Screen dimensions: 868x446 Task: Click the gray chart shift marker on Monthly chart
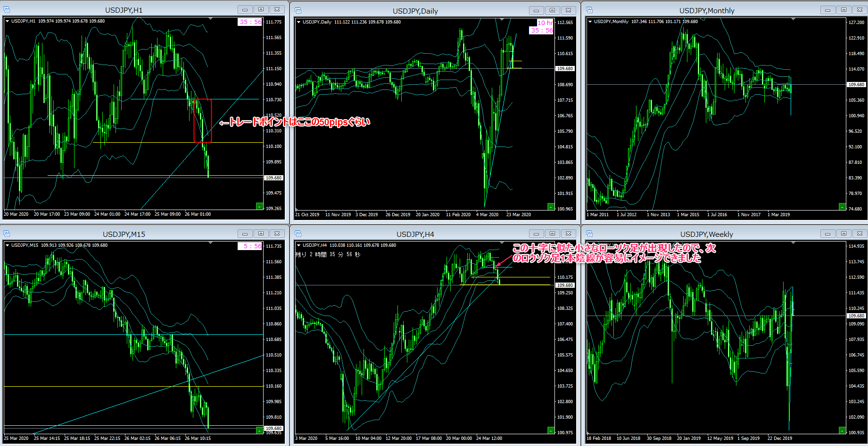click(x=794, y=19)
